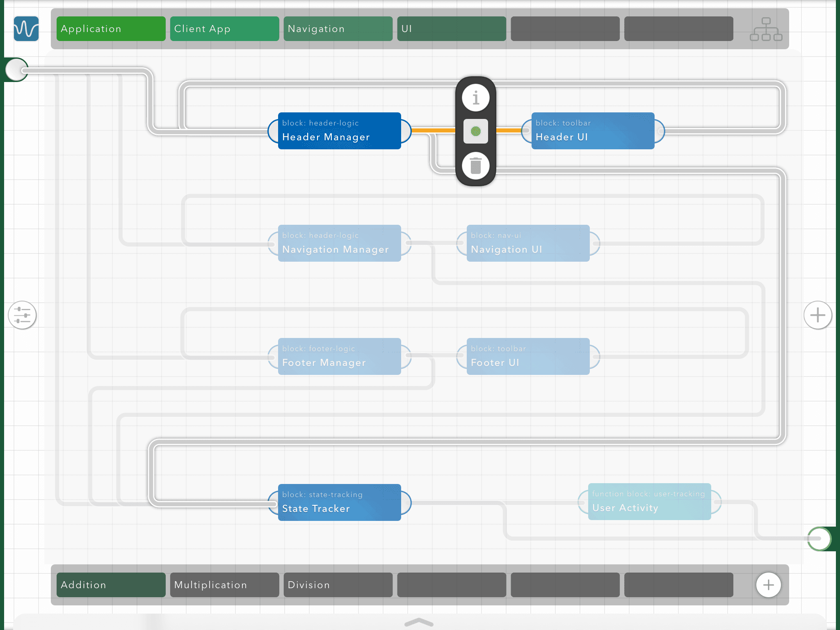Delete connection with trash icon
This screenshot has width=840, height=630.
coord(475,166)
